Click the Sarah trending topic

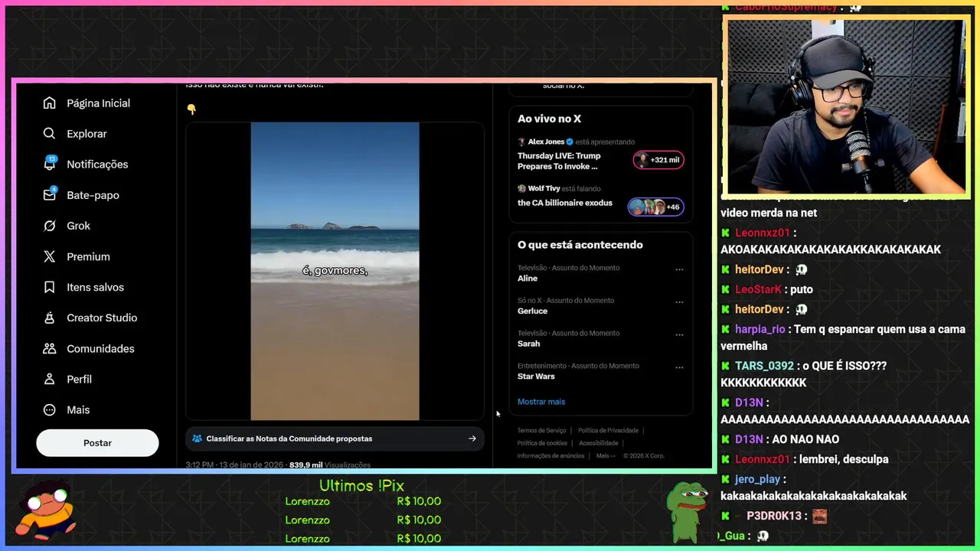point(528,344)
